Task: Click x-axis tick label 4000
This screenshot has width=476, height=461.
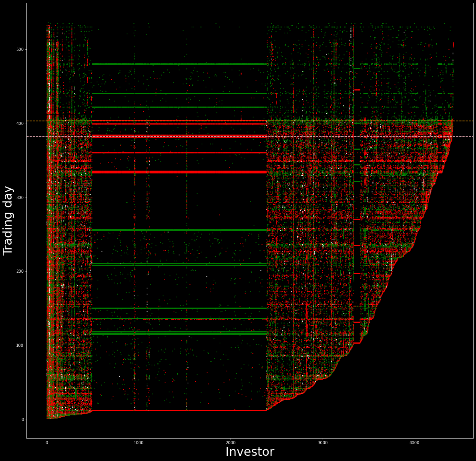Action: pyautogui.click(x=414, y=443)
